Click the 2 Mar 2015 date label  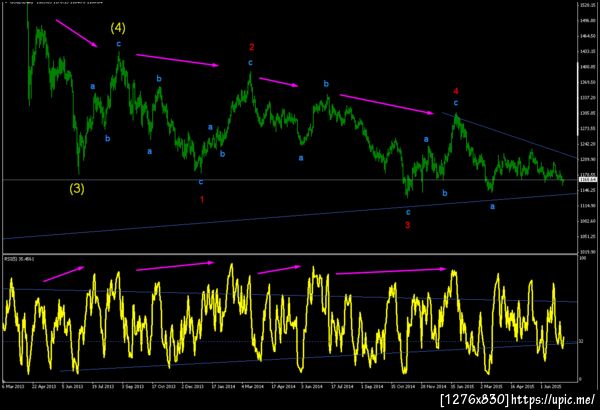[492, 387]
